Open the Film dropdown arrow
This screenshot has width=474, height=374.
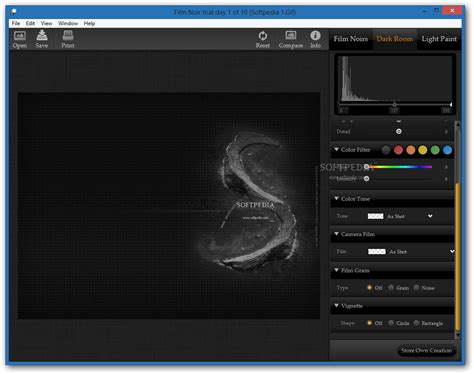pos(452,251)
